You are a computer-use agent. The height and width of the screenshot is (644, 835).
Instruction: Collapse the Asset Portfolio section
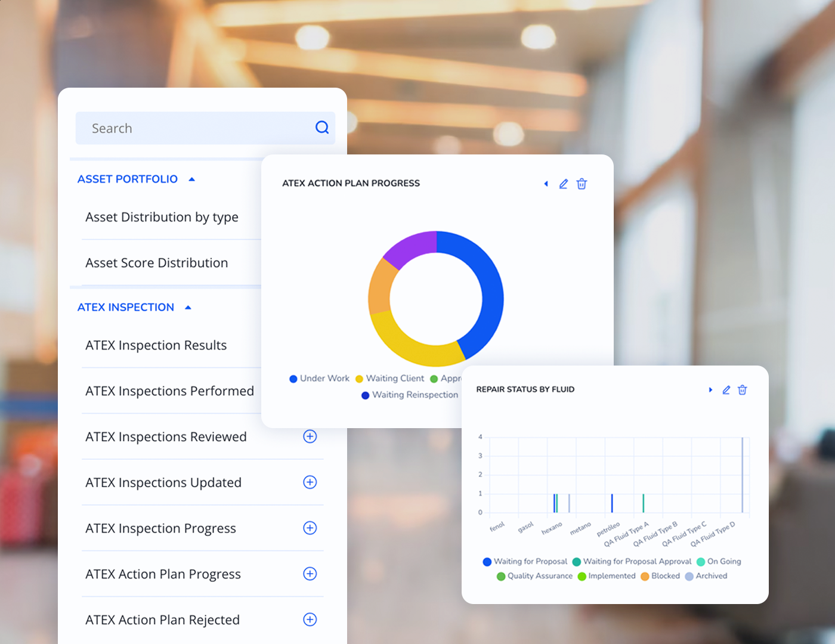pos(191,179)
